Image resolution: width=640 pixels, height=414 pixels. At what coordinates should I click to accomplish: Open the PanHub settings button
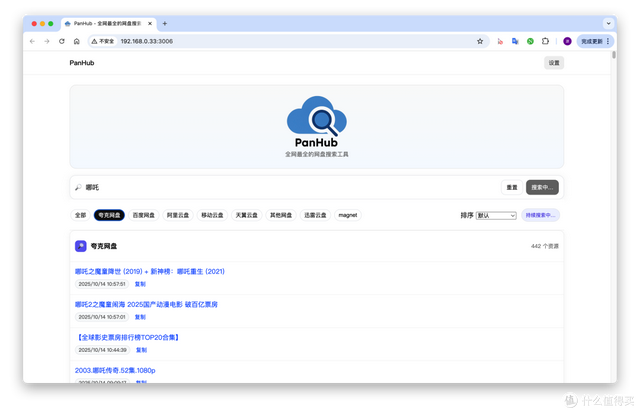[554, 63]
